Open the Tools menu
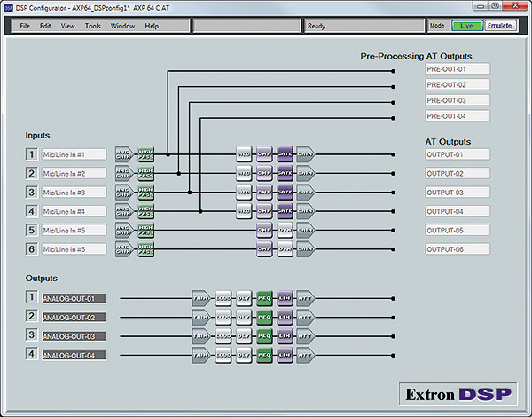Image resolution: width=532 pixels, height=417 pixels. pos(92,26)
